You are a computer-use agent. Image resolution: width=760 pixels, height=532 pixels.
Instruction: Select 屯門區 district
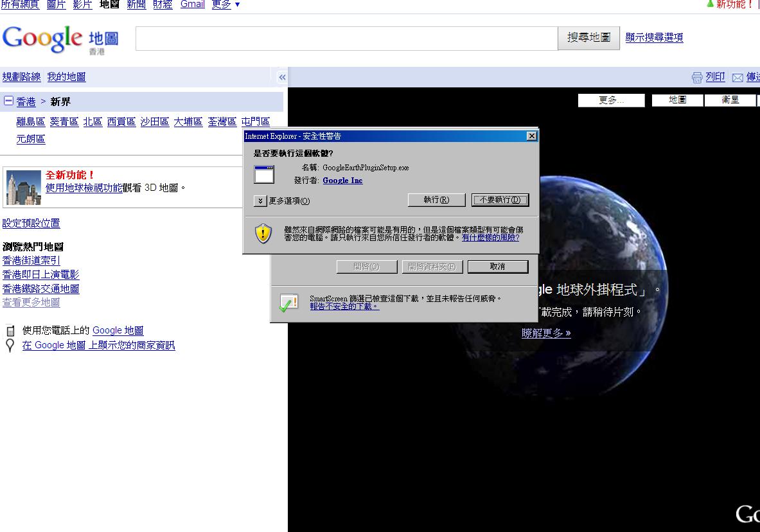[x=256, y=121]
